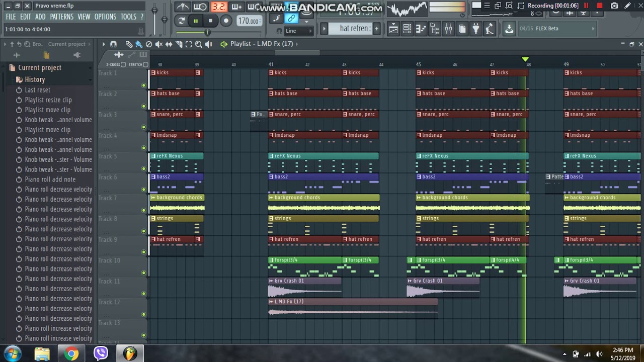
Task: Select the Slice tool in playlist
Action: click(x=179, y=44)
